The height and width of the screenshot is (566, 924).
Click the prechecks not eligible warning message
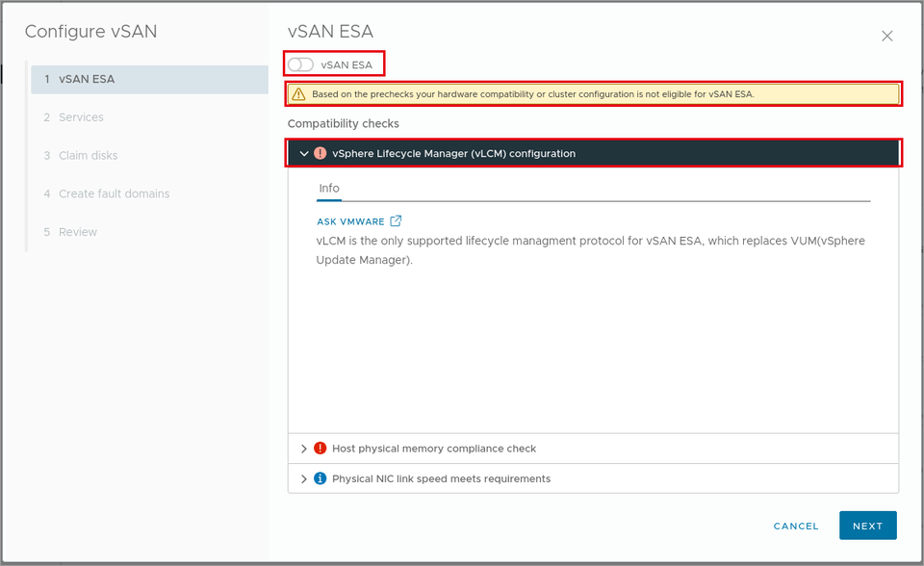pyautogui.click(x=532, y=94)
